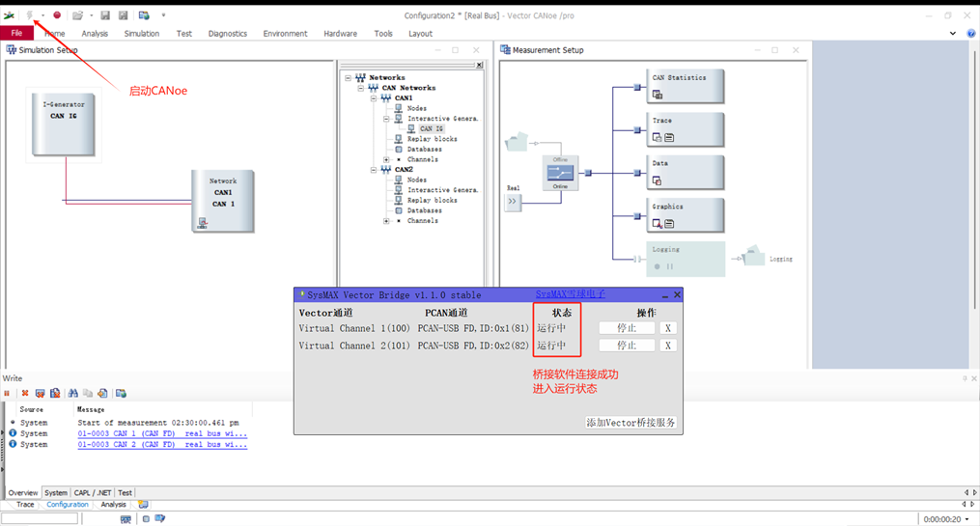This screenshot has height=526, width=980.
Task: Open the CAN Statistics block in Measurement Setup
Action: [686, 86]
